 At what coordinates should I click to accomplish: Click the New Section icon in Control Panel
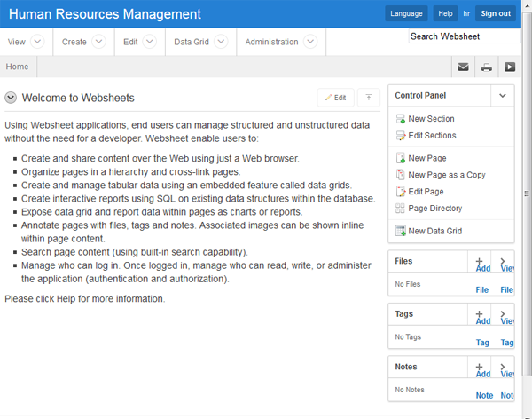[402, 119]
